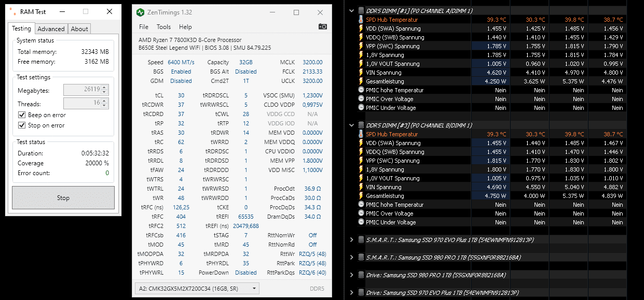Click the FCLK value 2133.33
The width and height of the screenshot is (644, 300).
(x=312, y=72)
